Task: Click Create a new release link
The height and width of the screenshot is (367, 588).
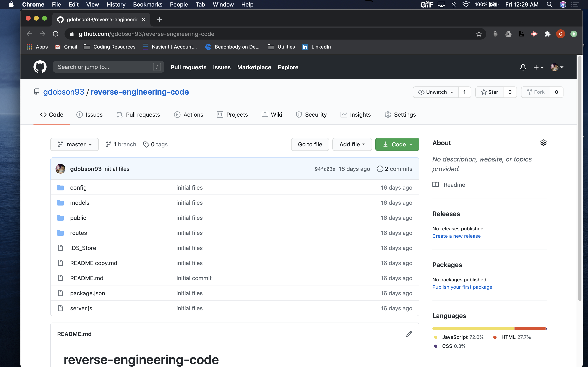Action: click(x=456, y=236)
